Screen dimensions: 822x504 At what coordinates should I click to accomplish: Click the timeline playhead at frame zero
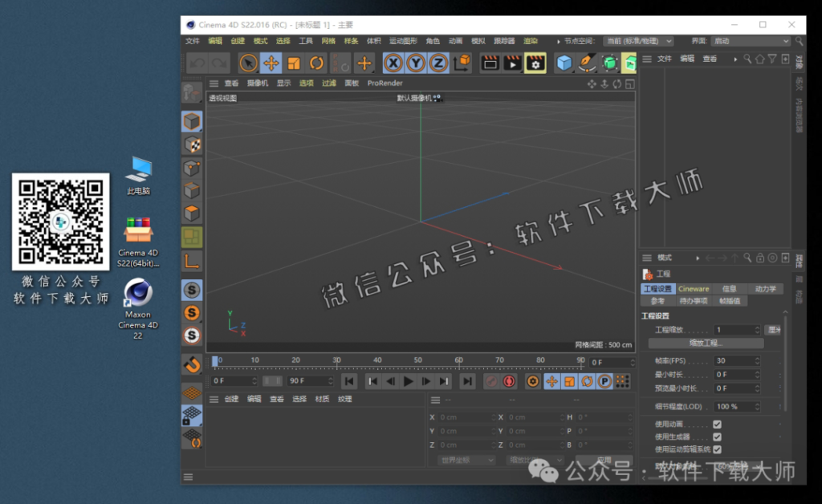pyautogui.click(x=214, y=360)
